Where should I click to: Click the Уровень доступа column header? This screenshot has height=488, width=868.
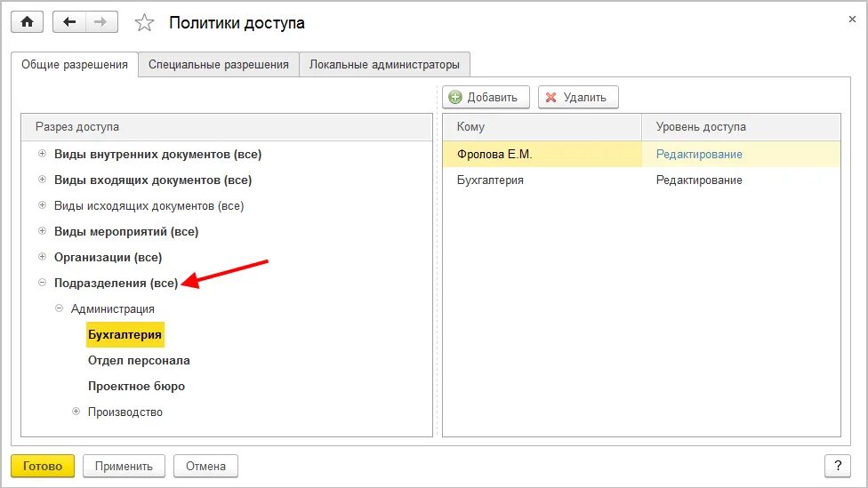tap(741, 127)
